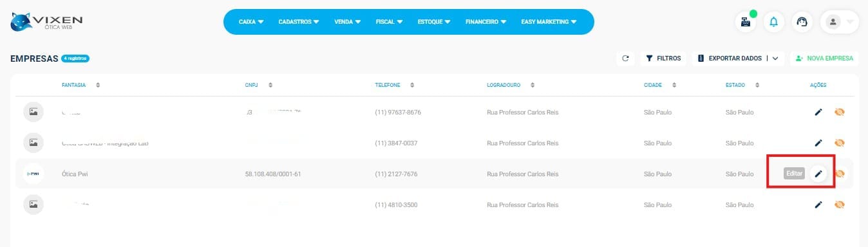Toggle visibility eye icon in first row

839,112
